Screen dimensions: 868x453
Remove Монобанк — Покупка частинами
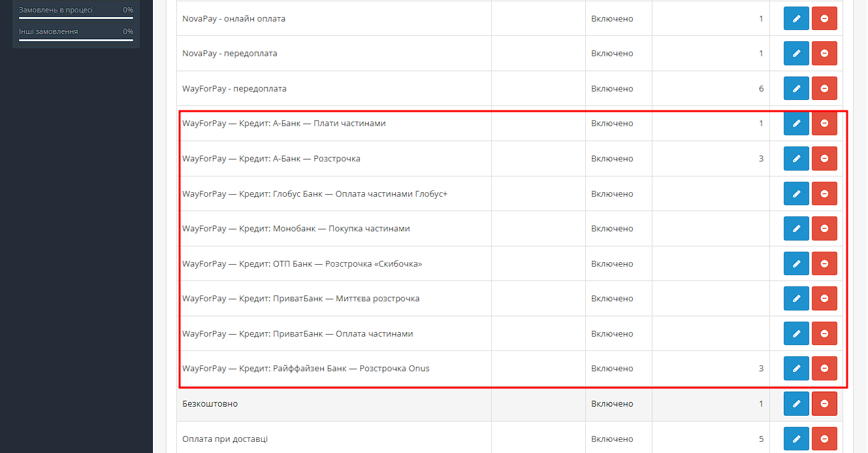tap(824, 228)
